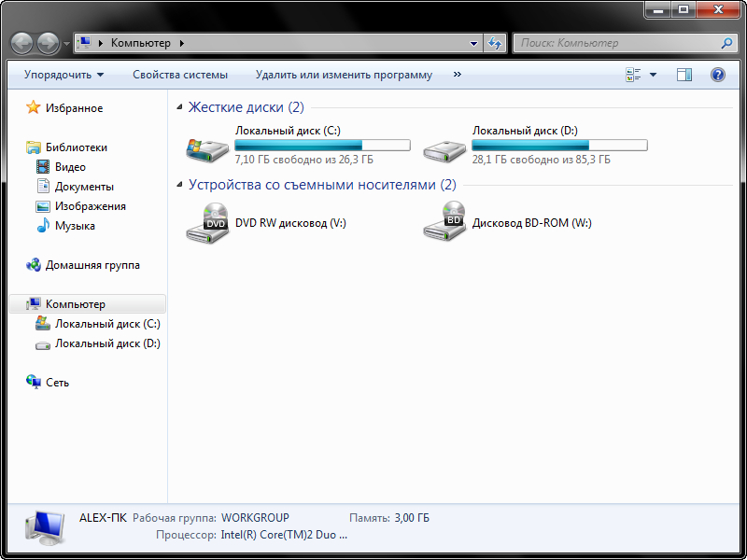Open recent pages dropdown next to Forward
The height and width of the screenshot is (560, 747).
(x=65, y=44)
